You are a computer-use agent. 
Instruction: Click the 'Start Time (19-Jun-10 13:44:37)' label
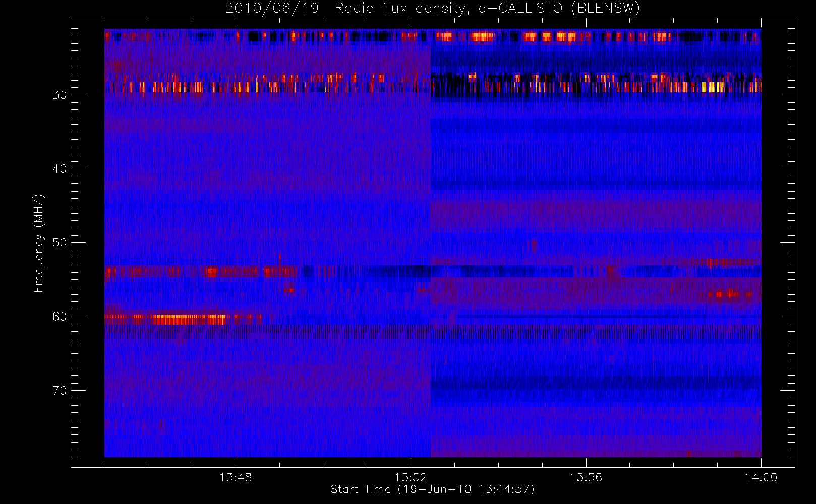(432, 489)
